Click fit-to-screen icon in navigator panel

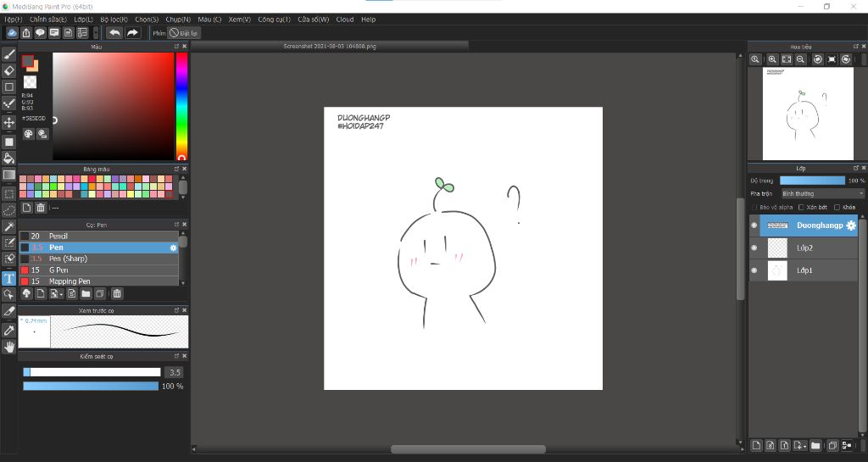point(787,59)
